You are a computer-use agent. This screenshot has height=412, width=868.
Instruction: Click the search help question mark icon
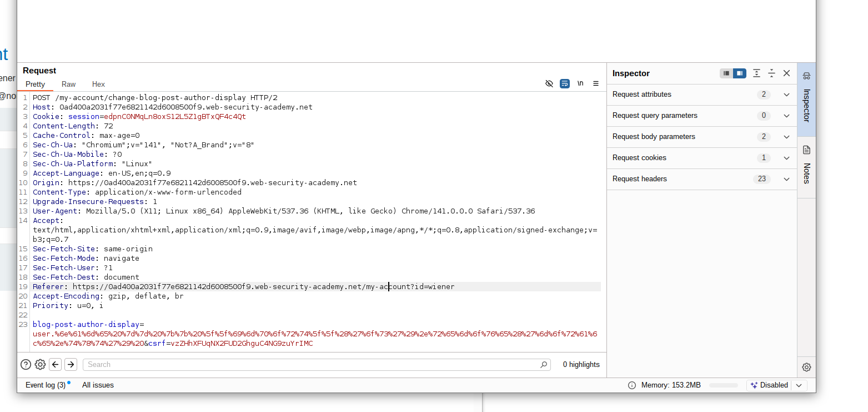coord(26,365)
